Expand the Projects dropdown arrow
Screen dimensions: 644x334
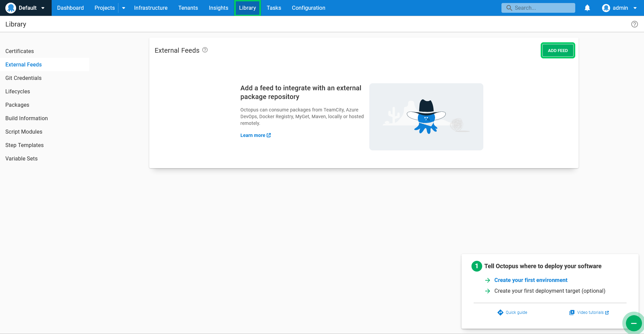pyautogui.click(x=124, y=8)
